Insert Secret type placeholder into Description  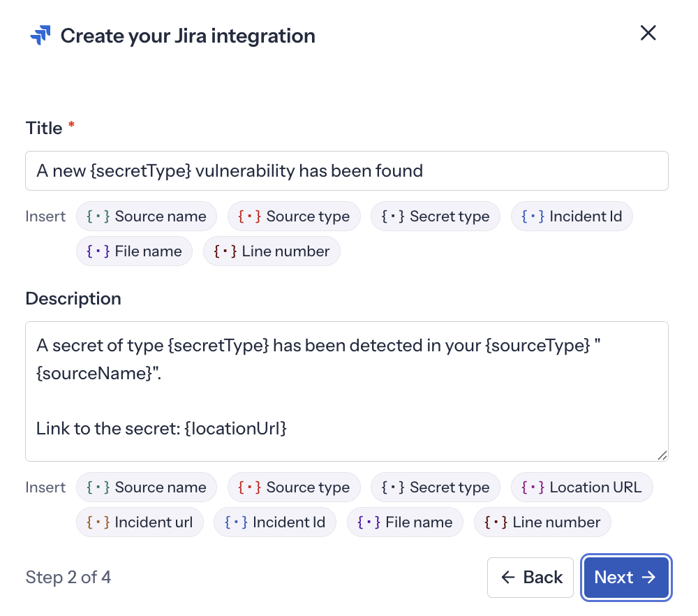point(436,487)
